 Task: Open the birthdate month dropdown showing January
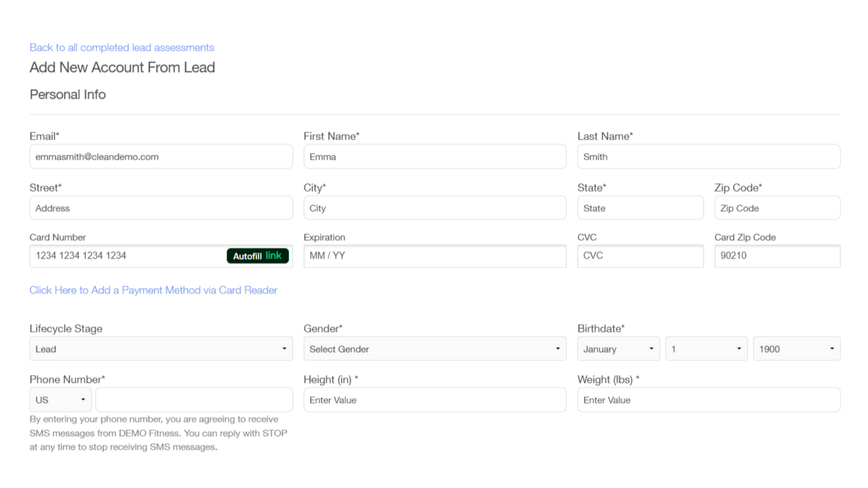click(x=618, y=348)
